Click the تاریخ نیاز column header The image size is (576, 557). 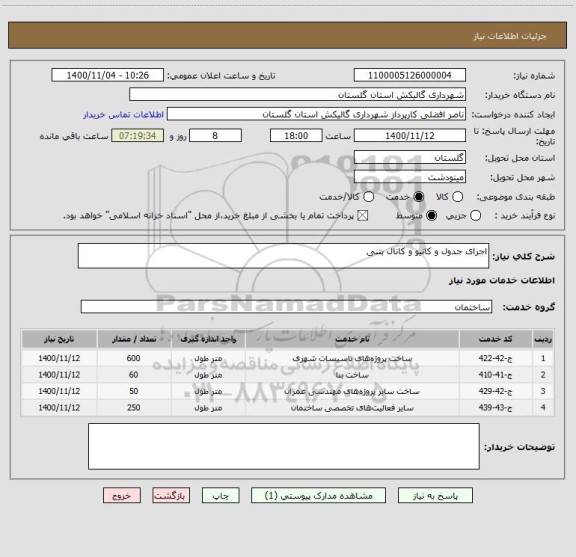coord(59,339)
